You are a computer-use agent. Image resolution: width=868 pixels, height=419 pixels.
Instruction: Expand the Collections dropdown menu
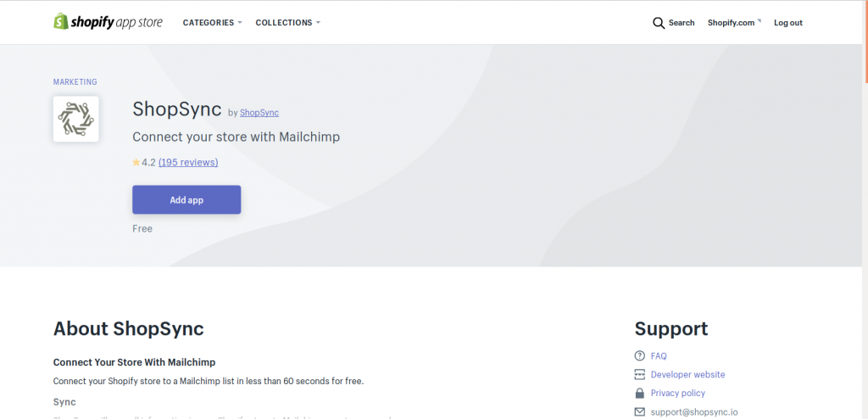[288, 23]
